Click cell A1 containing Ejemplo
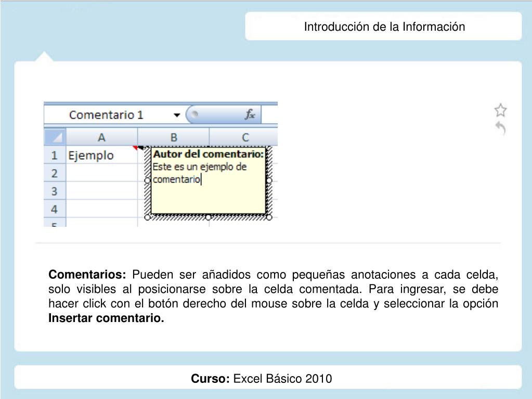 tap(101, 155)
